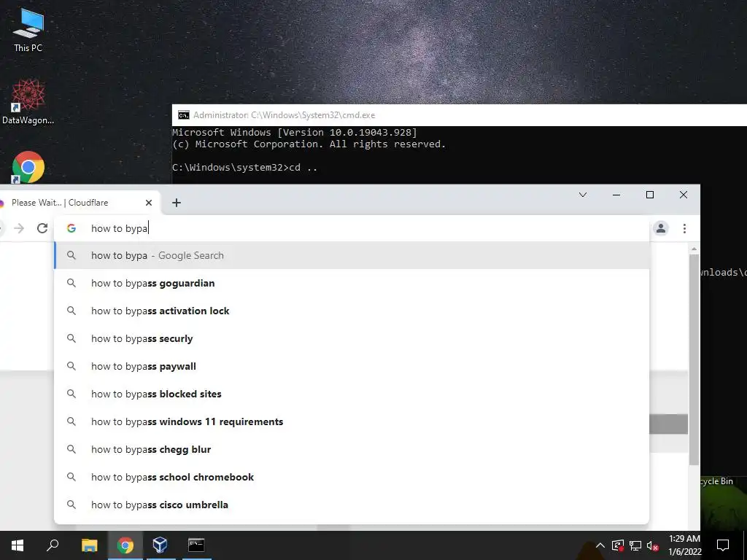Click the Chrome page vertical scrollbar
Viewport: 747px width, 560px height.
(x=694, y=359)
